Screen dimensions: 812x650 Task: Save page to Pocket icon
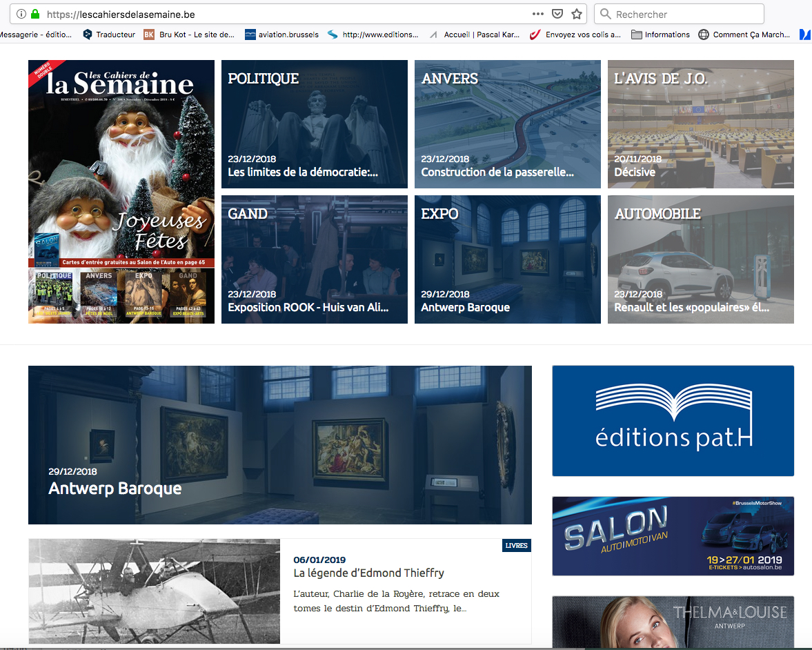557,14
